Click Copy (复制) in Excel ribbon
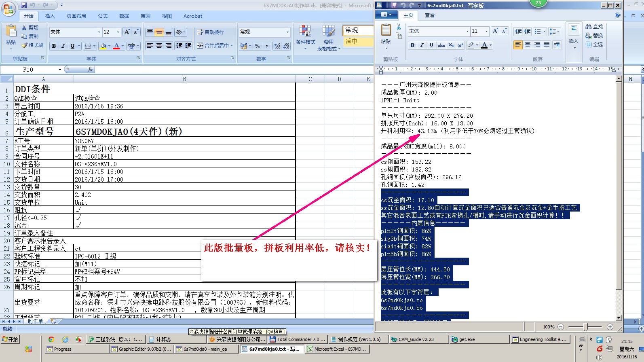 coord(30,36)
